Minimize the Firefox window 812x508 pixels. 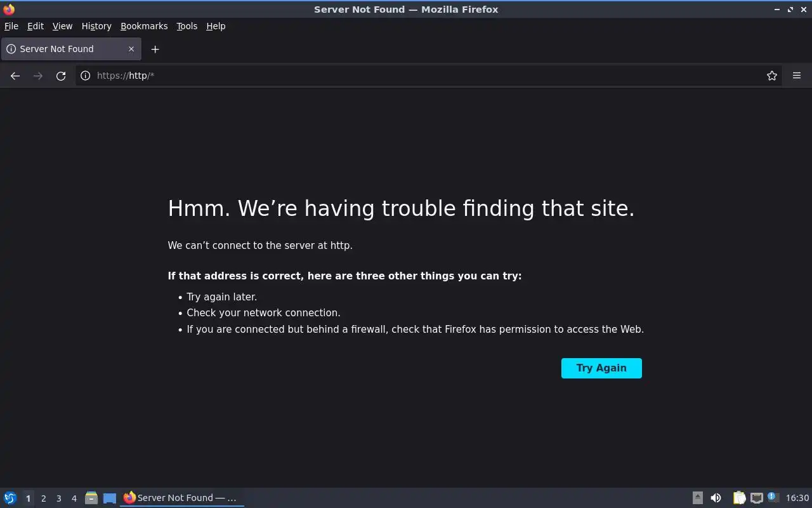click(777, 10)
